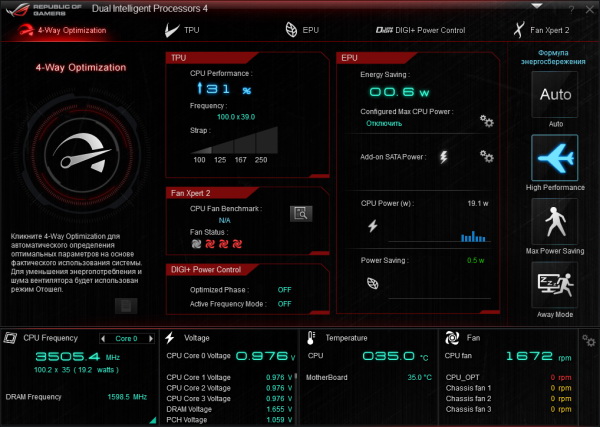Image resolution: width=600 pixels, height=427 pixels.
Task: Open the Fan Xpert 2 tab
Action: [x=541, y=30]
